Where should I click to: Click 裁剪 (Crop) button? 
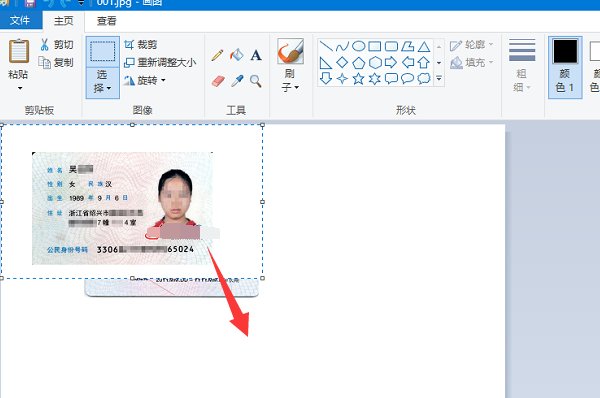(140, 44)
